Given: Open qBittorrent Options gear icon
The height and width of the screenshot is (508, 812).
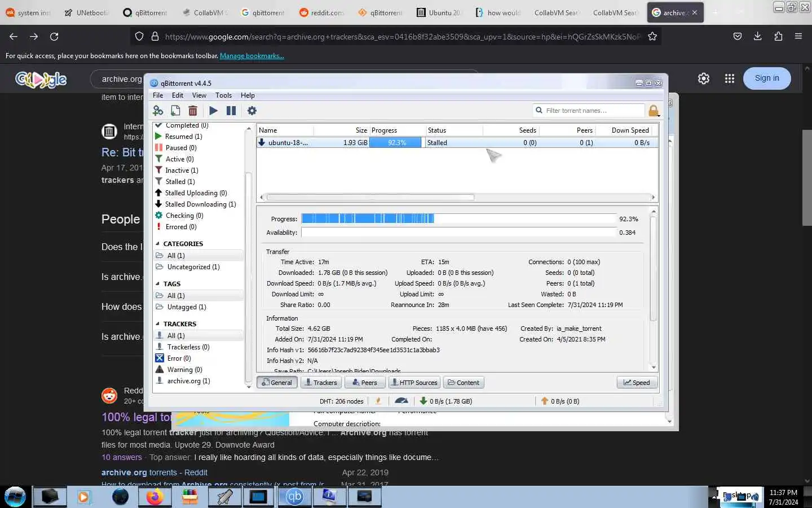Looking at the screenshot, I should pyautogui.click(x=252, y=111).
